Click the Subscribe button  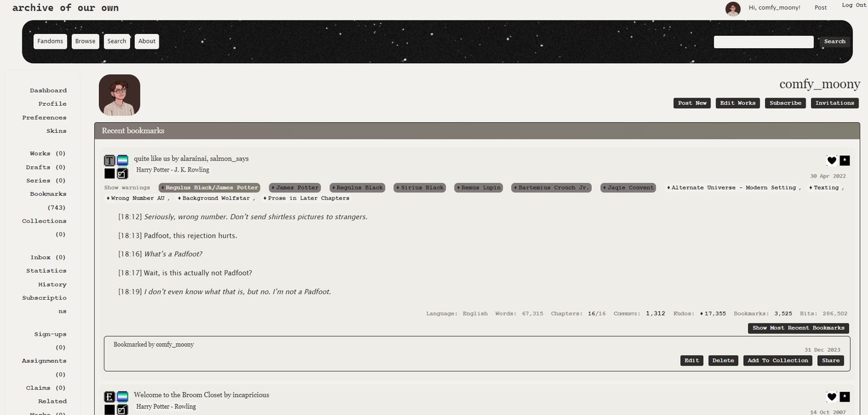pyautogui.click(x=785, y=103)
